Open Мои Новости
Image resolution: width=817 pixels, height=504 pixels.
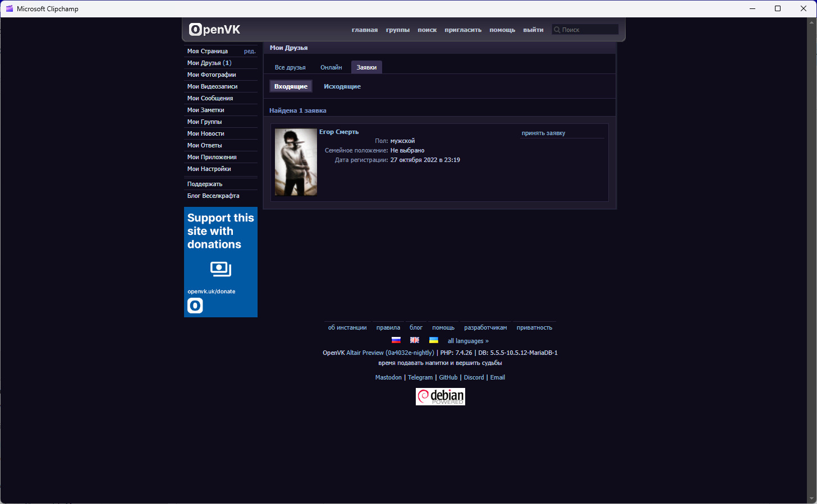click(x=221, y=133)
